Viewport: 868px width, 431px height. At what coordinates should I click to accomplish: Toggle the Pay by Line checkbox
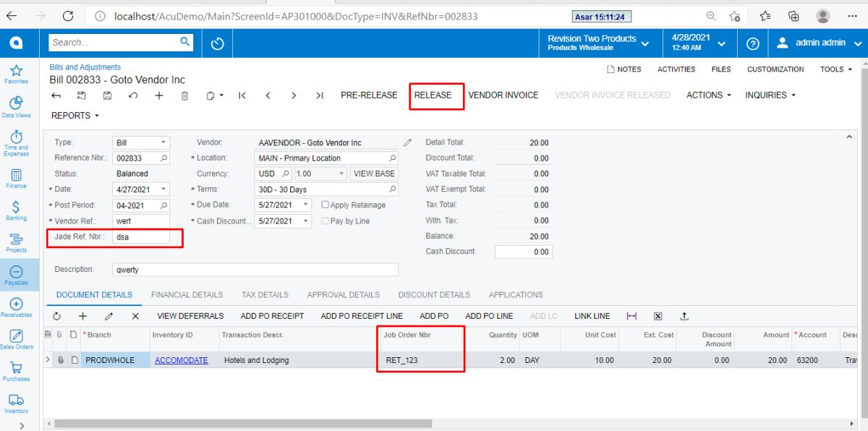point(325,221)
